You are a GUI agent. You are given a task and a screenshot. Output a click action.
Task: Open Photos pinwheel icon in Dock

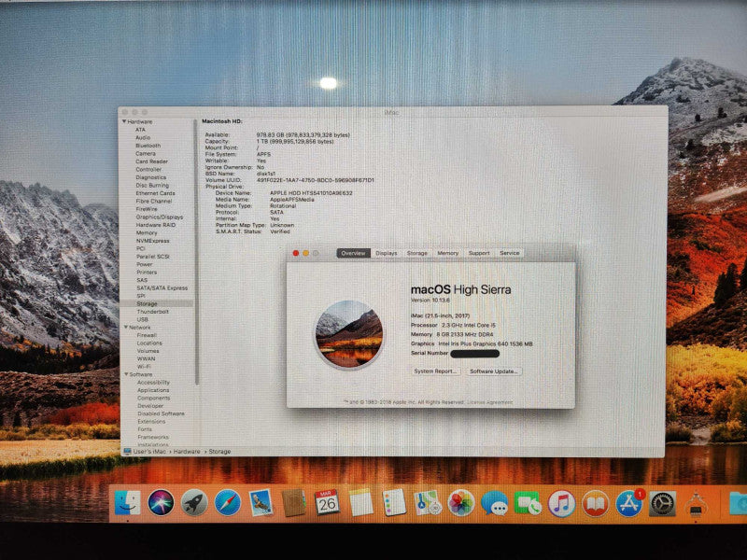pyautogui.click(x=460, y=503)
